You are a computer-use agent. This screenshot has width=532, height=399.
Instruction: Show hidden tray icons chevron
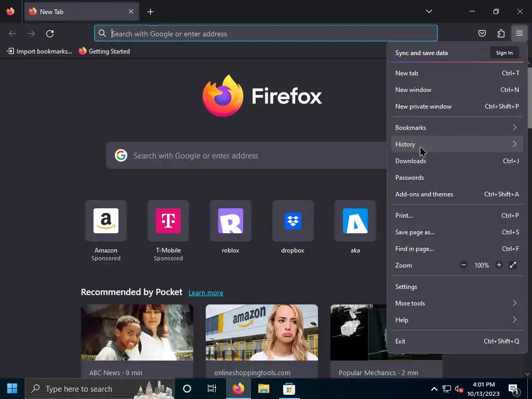tap(434, 389)
